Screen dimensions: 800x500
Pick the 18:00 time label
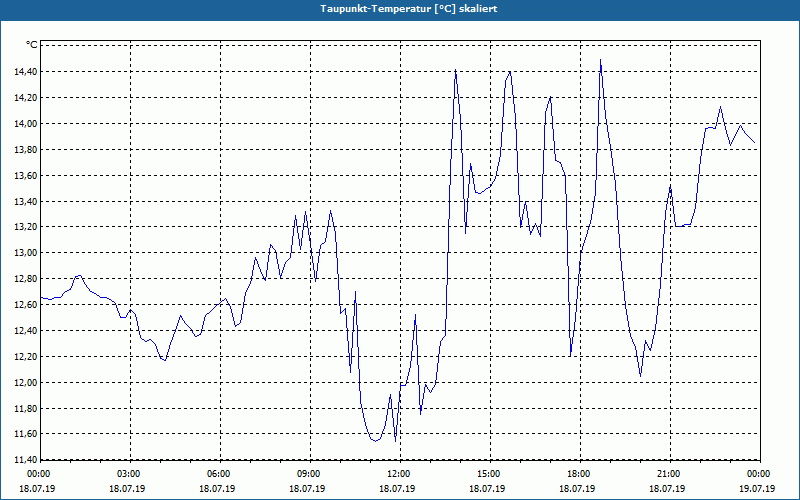(578, 474)
